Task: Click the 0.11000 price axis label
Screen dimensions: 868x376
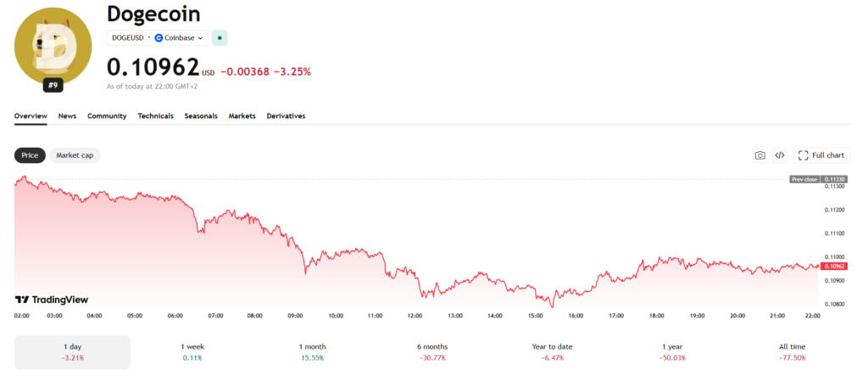Action: 835,257
